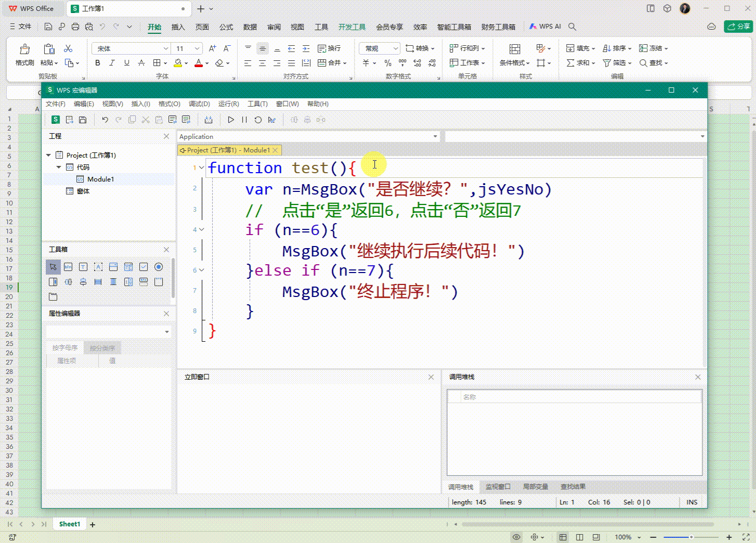Screen dimensions: 756x543
Task: Decrease font size with the A- icon
Action: [x=227, y=48]
